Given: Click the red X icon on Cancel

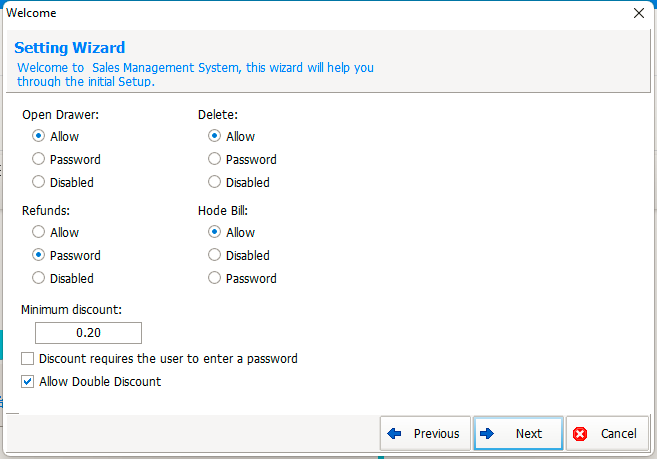Looking at the screenshot, I should click(x=580, y=434).
